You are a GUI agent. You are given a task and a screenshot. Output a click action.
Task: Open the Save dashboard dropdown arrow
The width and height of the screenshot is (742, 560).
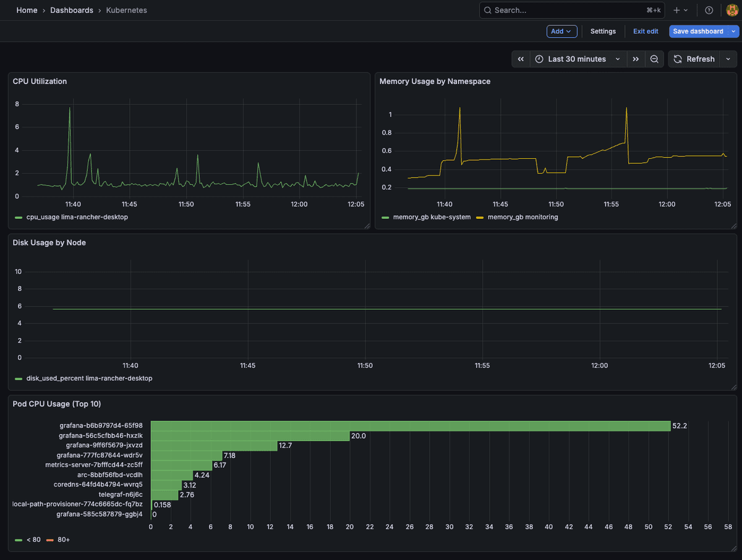point(733,31)
